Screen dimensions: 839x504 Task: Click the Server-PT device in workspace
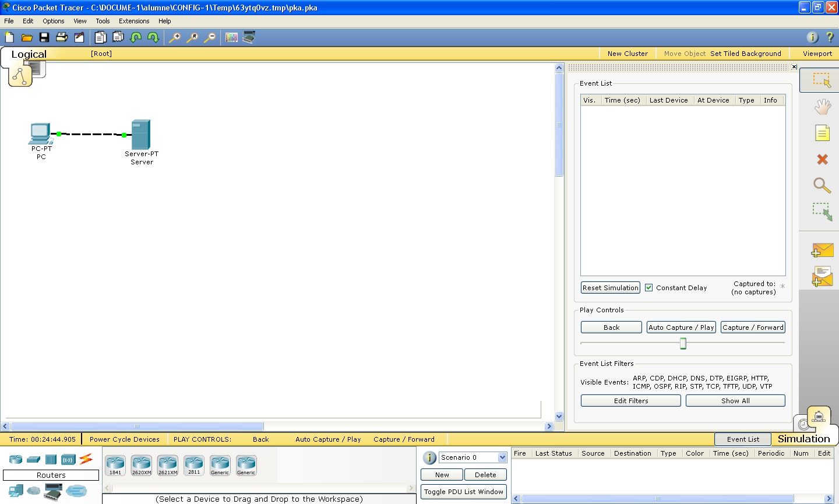(x=140, y=135)
